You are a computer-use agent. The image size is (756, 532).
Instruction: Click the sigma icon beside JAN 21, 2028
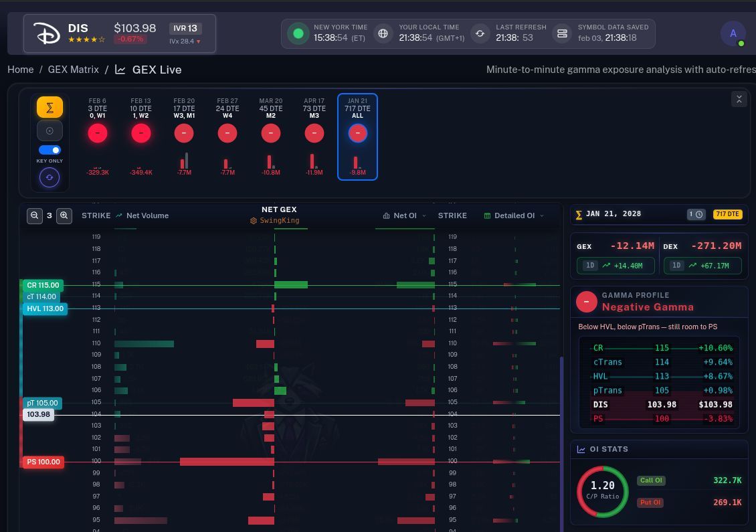[x=579, y=215]
